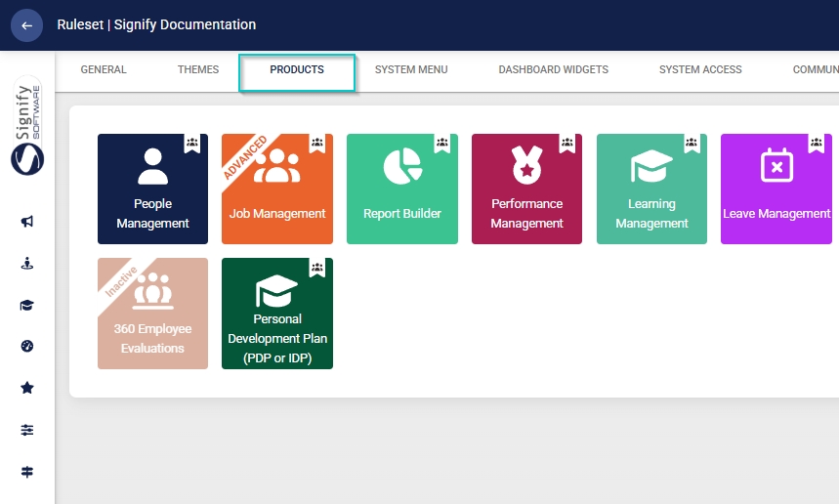This screenshot has width=839, height=504.
Task: Click the Ruleset | Signify Documentation title
Action: tap(157, 24)
